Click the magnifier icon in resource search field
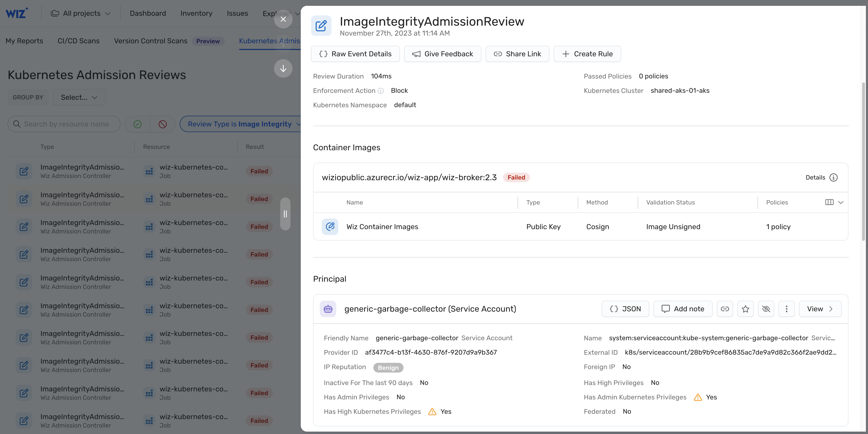Viewport: 868px width, 434px height. click(17, 124)
